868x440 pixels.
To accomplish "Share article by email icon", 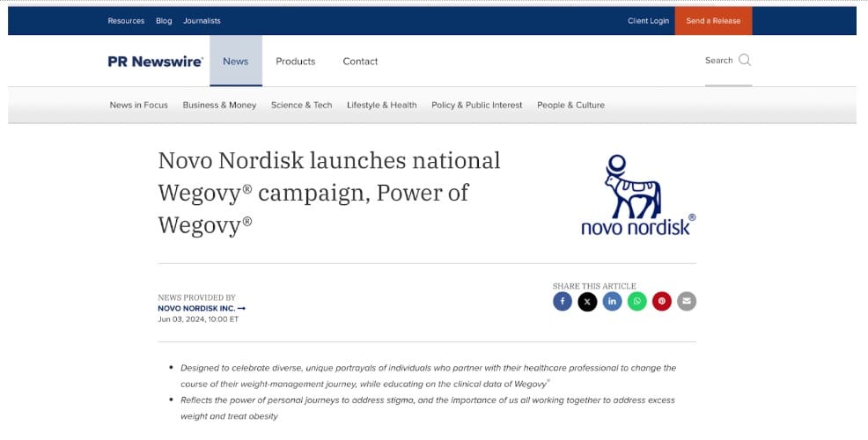I will 687,301.
